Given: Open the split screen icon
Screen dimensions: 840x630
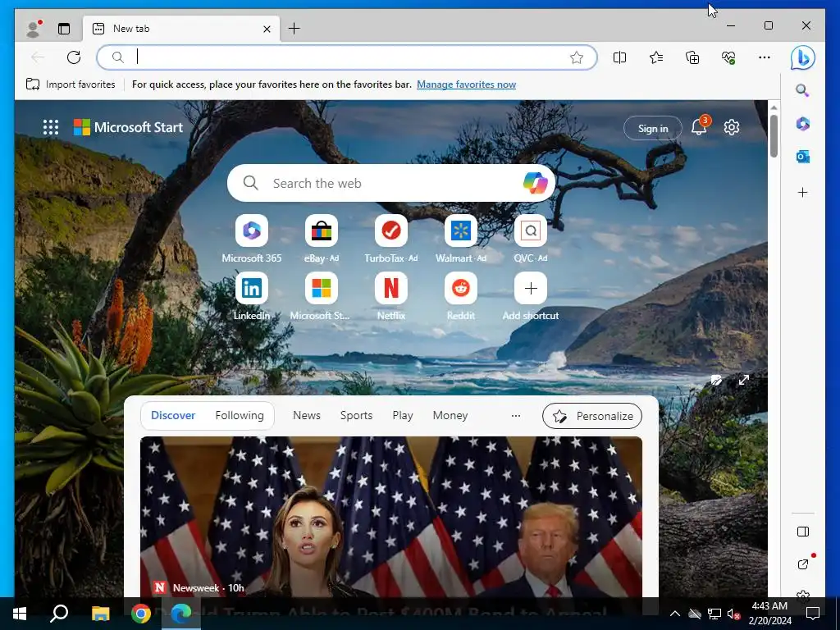Looking at the screenshot, I should 620,57.
